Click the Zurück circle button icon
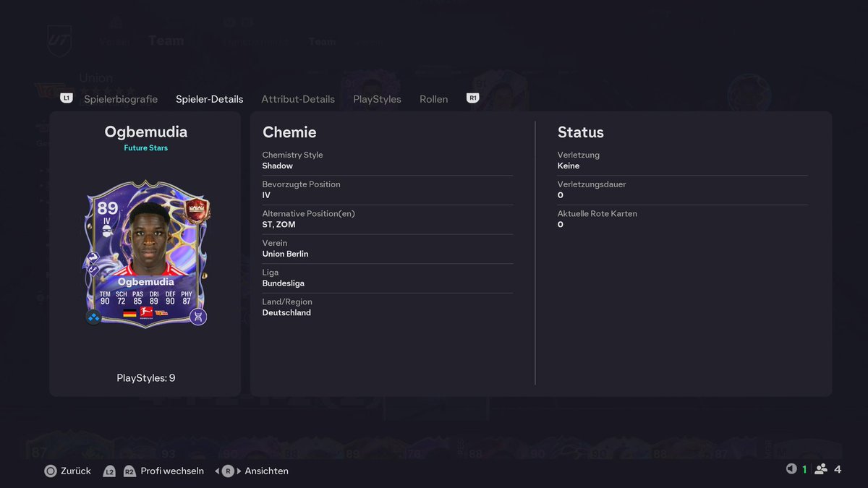The height and width of the screenshot is (488, 868). coord(51,471)
